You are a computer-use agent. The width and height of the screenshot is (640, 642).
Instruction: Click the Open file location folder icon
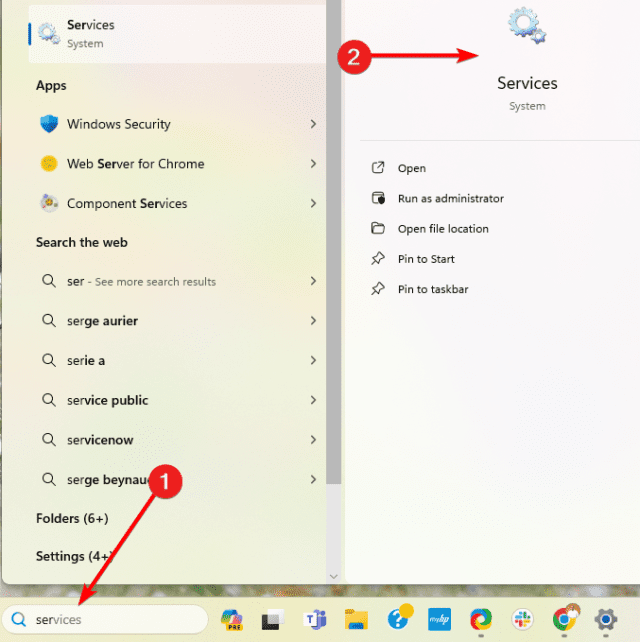click(x=378, y=228)
